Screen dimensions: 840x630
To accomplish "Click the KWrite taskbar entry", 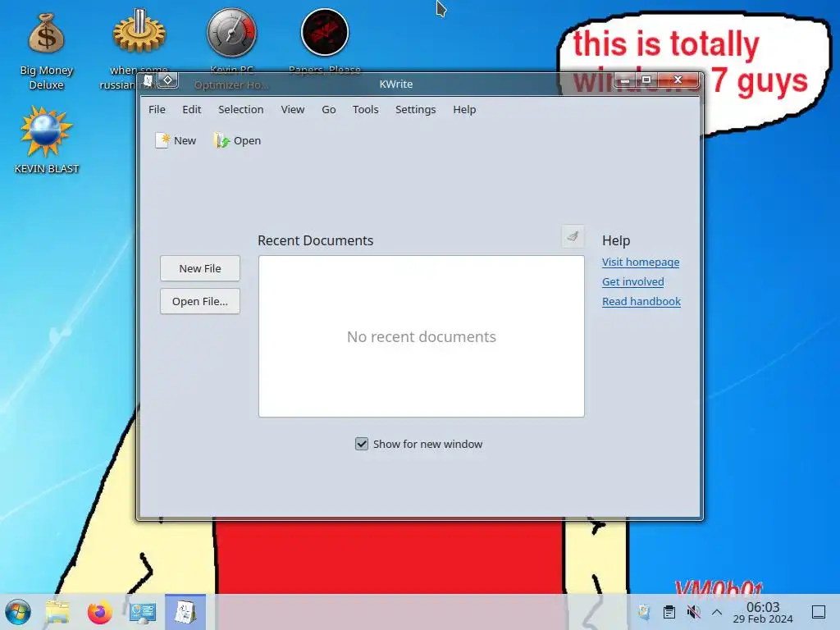I will (185, 612).
